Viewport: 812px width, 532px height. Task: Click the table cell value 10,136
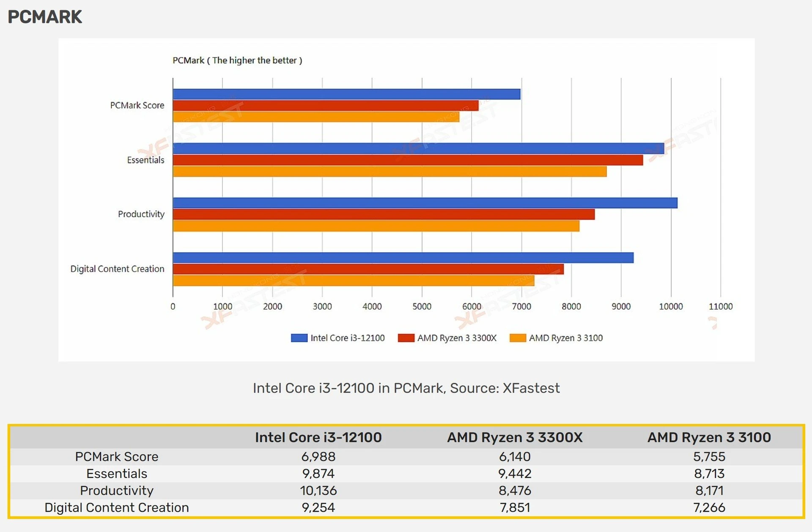318,491
